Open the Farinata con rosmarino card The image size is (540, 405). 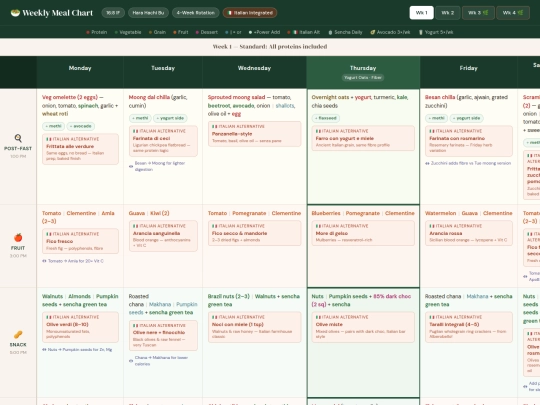click(x=469, y=141)
